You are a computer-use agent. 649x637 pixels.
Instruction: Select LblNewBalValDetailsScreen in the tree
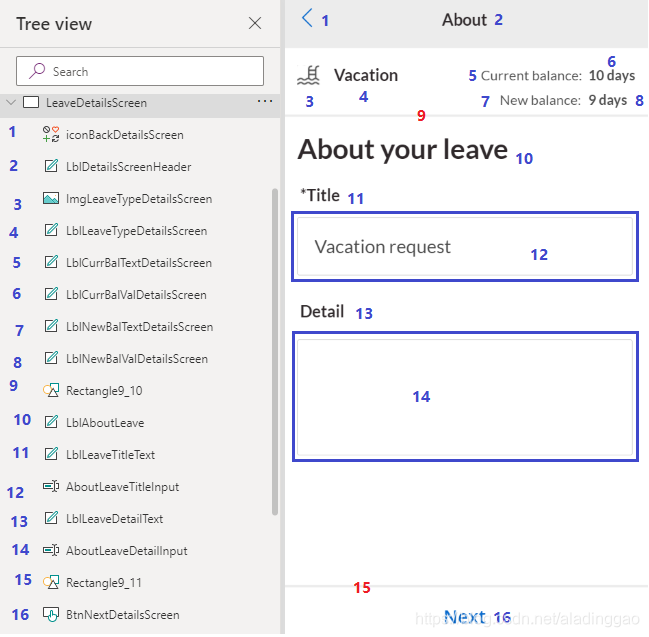click(x=137, y=358)
